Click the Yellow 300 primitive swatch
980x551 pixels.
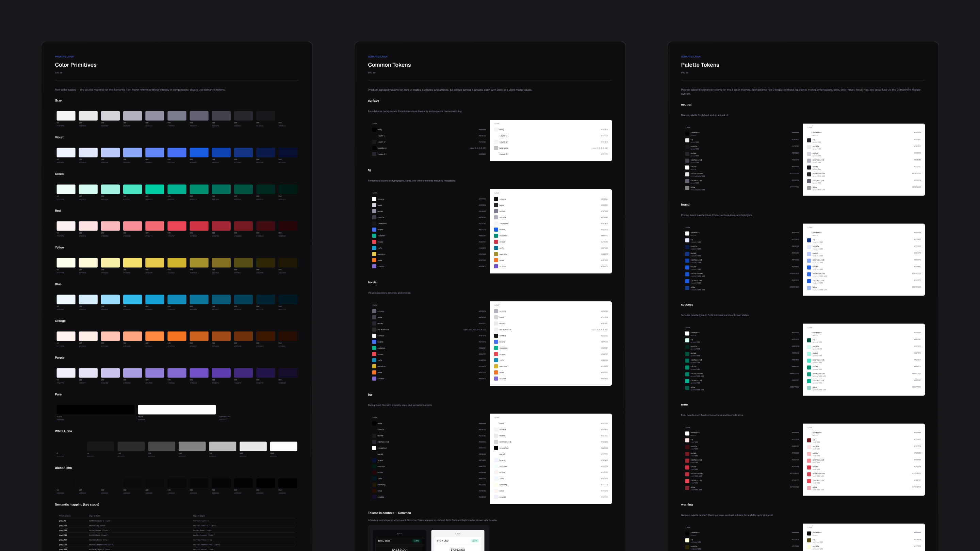pyautogui.click(x=132, y=263)
